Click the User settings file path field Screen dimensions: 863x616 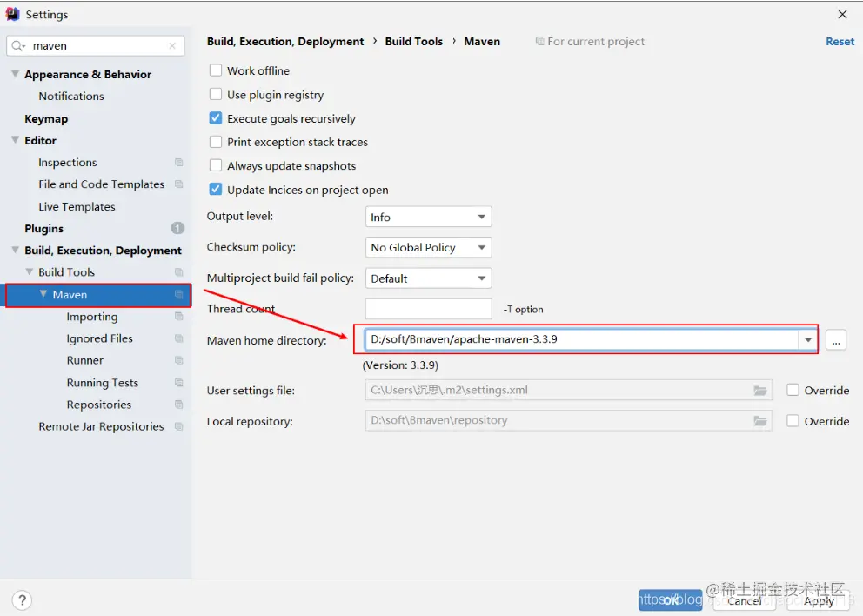568,391
